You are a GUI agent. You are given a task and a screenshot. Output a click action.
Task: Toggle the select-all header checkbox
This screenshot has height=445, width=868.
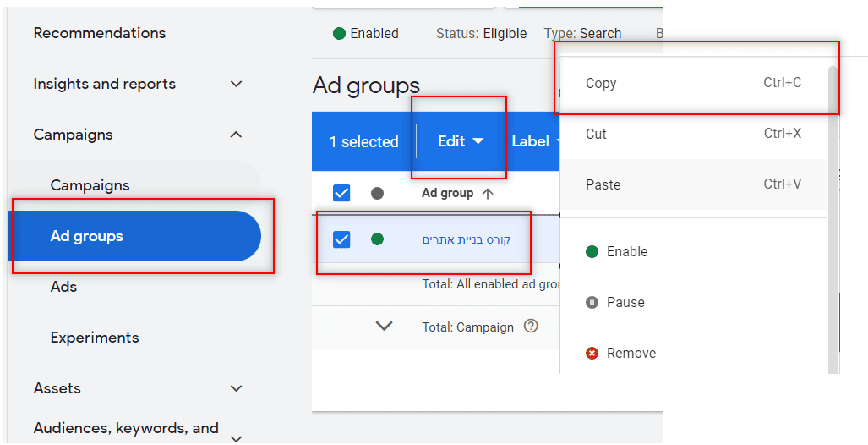tap(341, 194)
